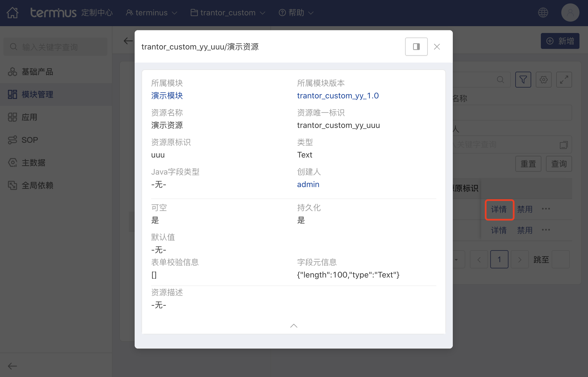Click the 字段元信息 JSON value
Image resolution: width=588 pixels, height=377 pixels.
[x=348, y=275]
